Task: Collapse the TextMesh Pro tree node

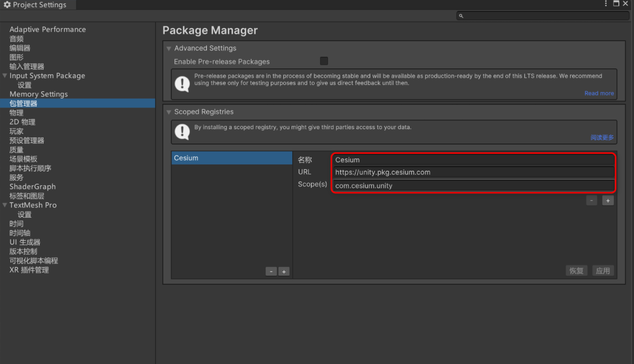Action: click(5, 205)
